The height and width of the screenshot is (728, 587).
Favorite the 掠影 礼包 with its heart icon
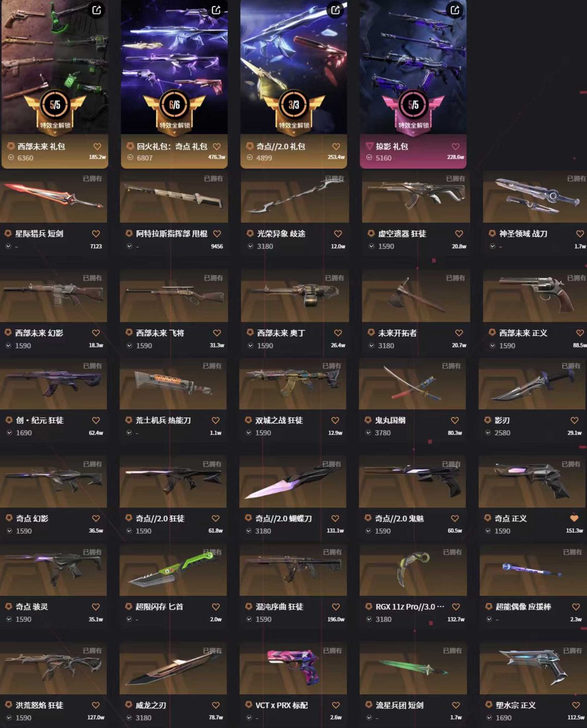coord(455,147)
